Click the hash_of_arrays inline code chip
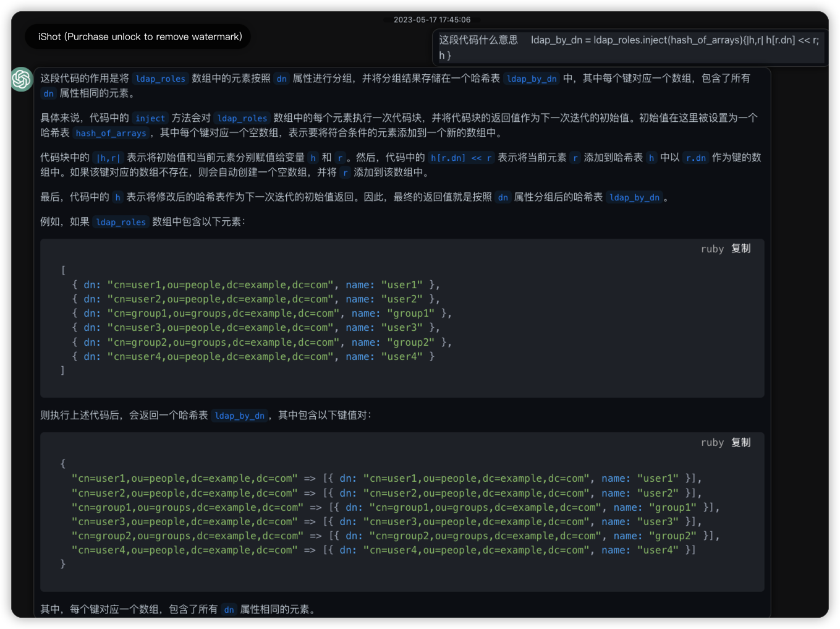Image resolution: width=840 pixels, height=629 pixels. coord(111,133)
